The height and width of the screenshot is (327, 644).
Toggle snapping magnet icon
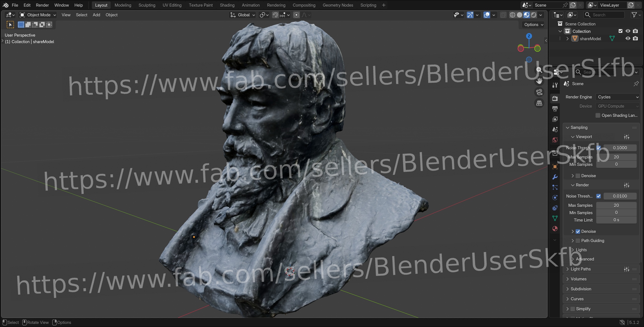(x=275, y=15)
